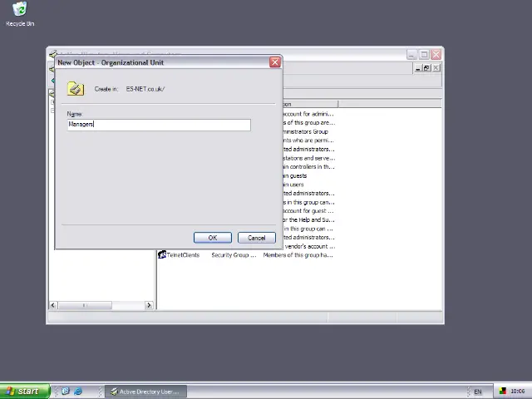
Task: Click the clock showing 10:06
Action: tap(517, 392)
